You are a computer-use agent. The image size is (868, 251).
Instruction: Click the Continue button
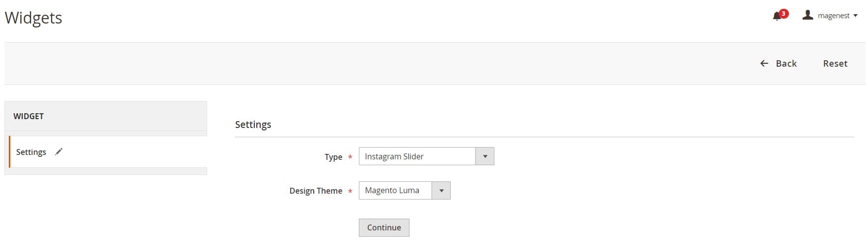[x=384, y=227]
